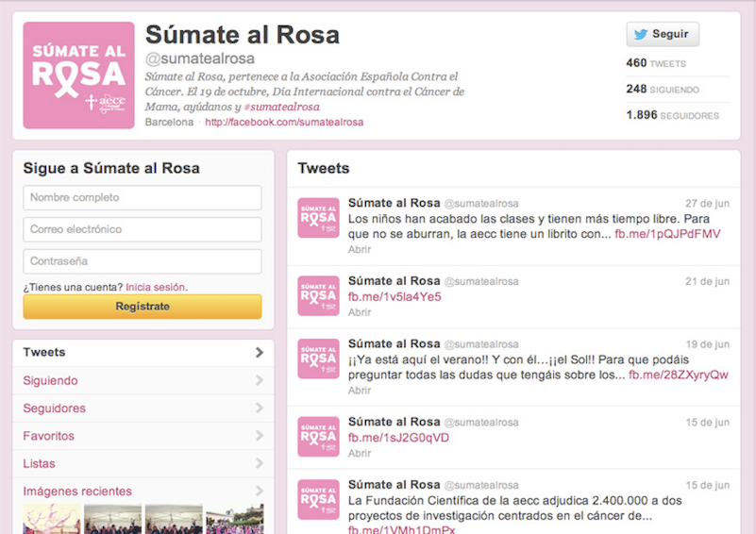Click avatar of the 19 de jun tweet

pos(318,359)
